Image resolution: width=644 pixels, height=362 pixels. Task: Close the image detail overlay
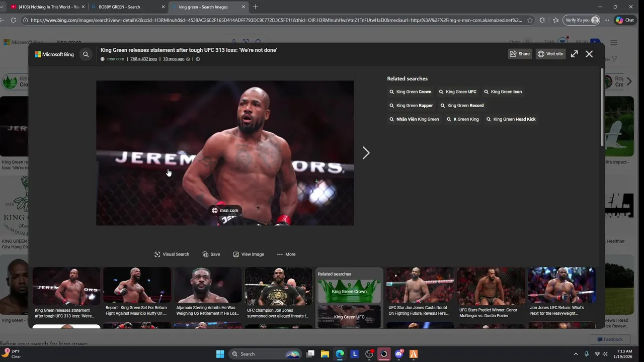pos(589,54)
